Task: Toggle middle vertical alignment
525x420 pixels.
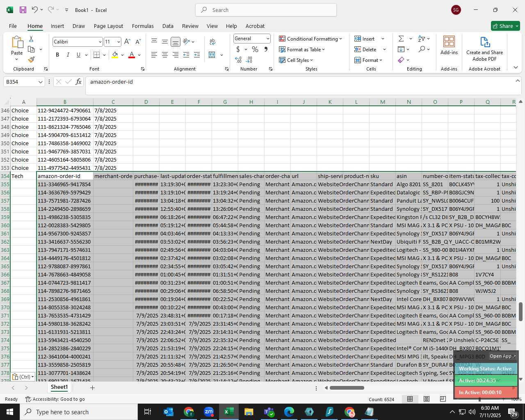Action: [164, 41]
